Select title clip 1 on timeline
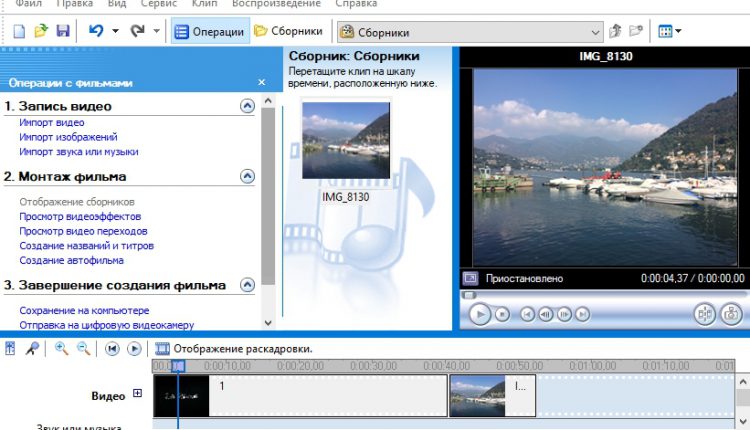750x430 pixels. pos(300,396)
